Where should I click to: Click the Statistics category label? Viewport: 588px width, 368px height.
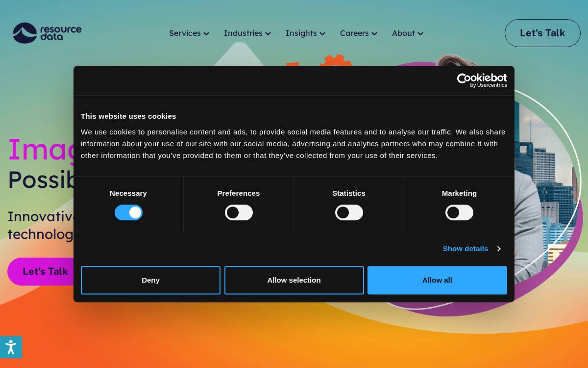tap(349, 193)
